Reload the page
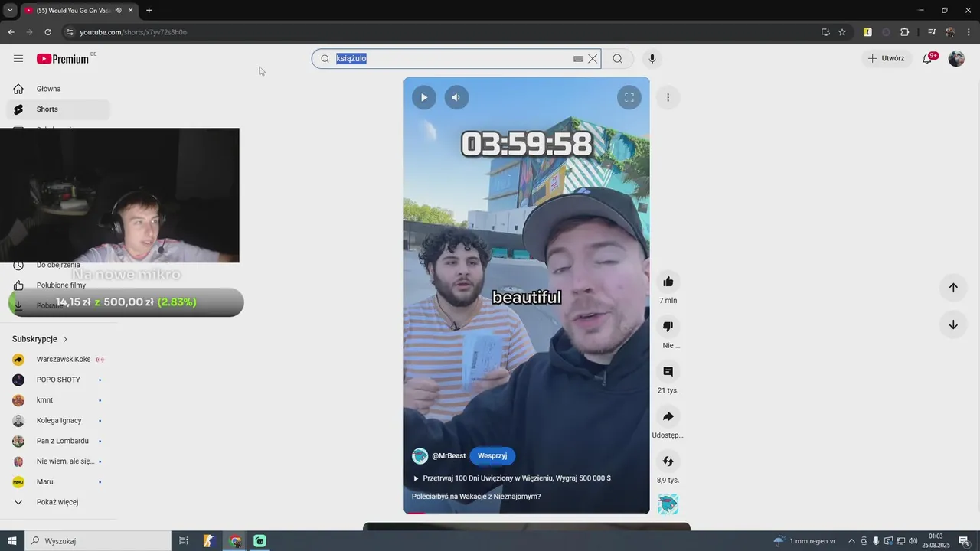980x551 pixels. [47, 32]
